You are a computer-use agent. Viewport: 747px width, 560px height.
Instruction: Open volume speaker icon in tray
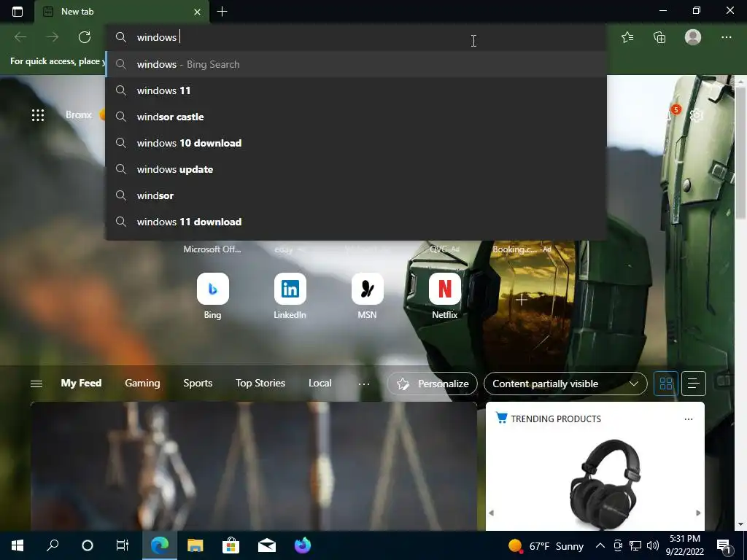pos(653,545)
